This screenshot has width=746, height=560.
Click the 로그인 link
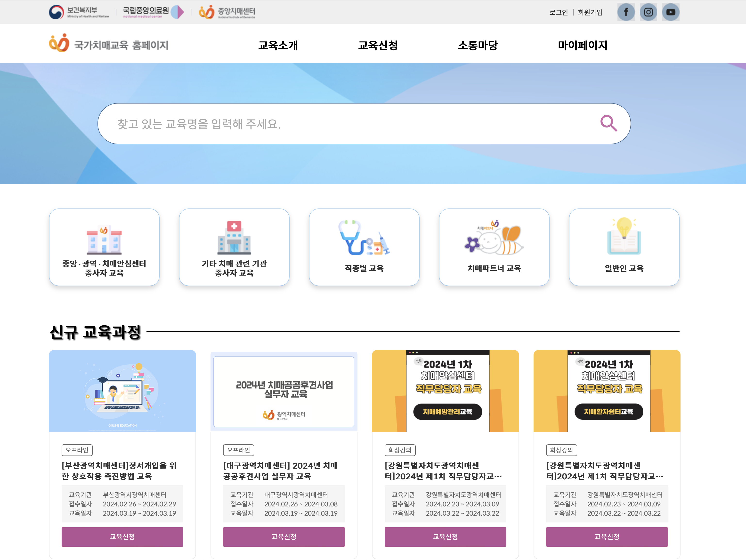tap(559, 12)
